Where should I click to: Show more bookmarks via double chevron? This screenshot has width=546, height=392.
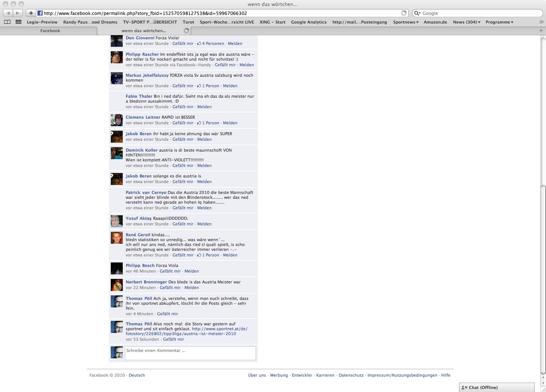pos(541,22)
